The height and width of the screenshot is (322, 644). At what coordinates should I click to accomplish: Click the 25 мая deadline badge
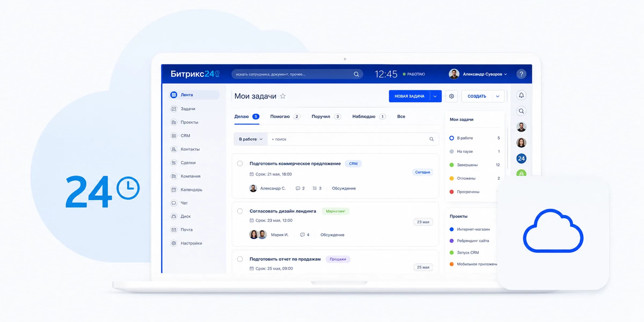click(x=423, y=267)
